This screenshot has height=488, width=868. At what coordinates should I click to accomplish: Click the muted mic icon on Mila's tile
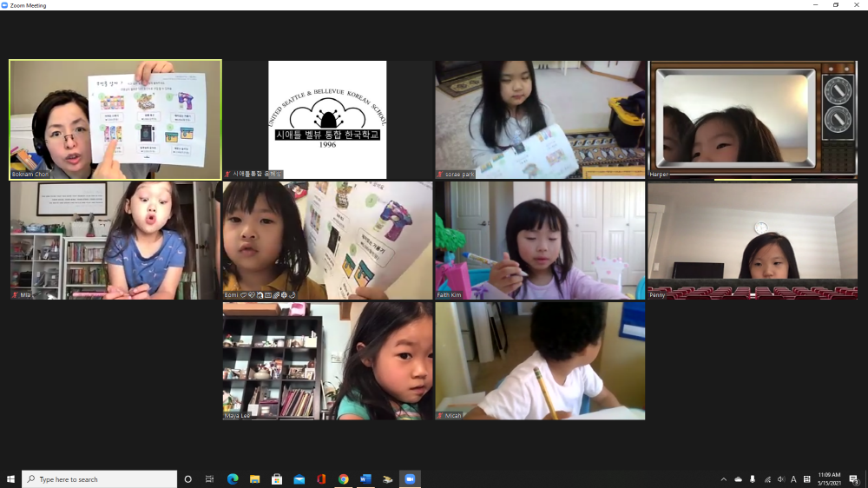15,295
